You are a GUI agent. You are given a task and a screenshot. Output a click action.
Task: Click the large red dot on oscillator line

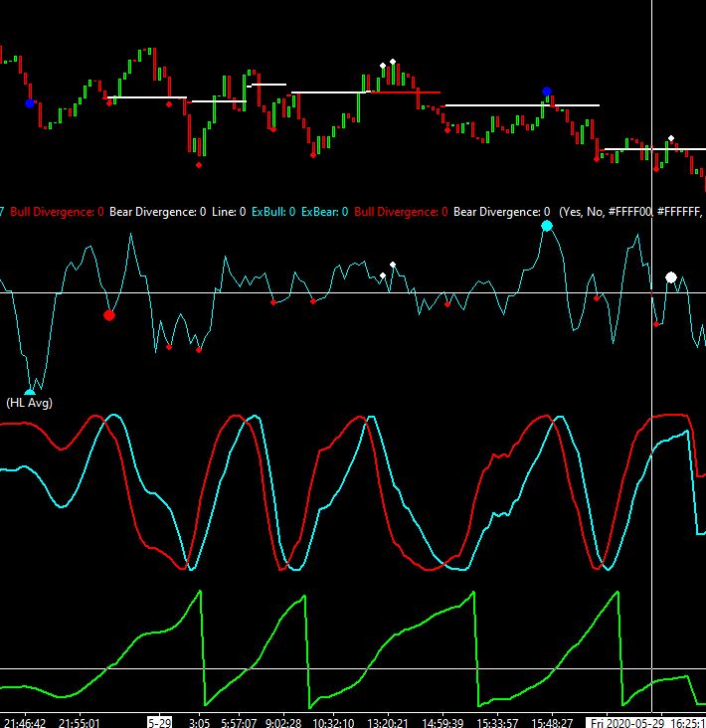(109, 315)
